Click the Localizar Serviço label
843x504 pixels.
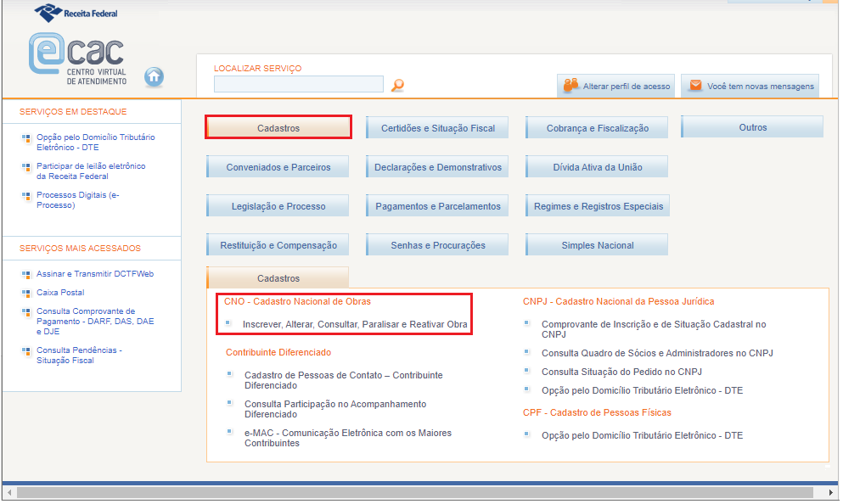pyautogui.click(x=257, y=68)
